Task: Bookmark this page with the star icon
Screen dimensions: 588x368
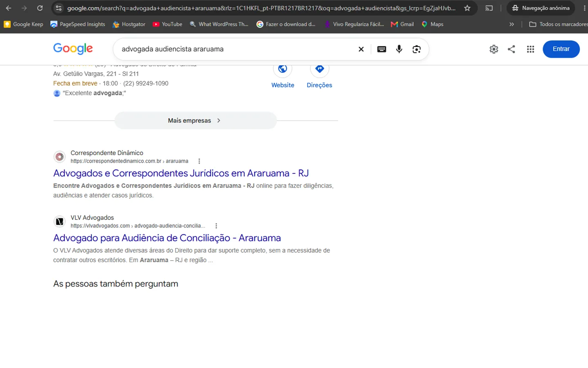Action: tap(467, 8)
